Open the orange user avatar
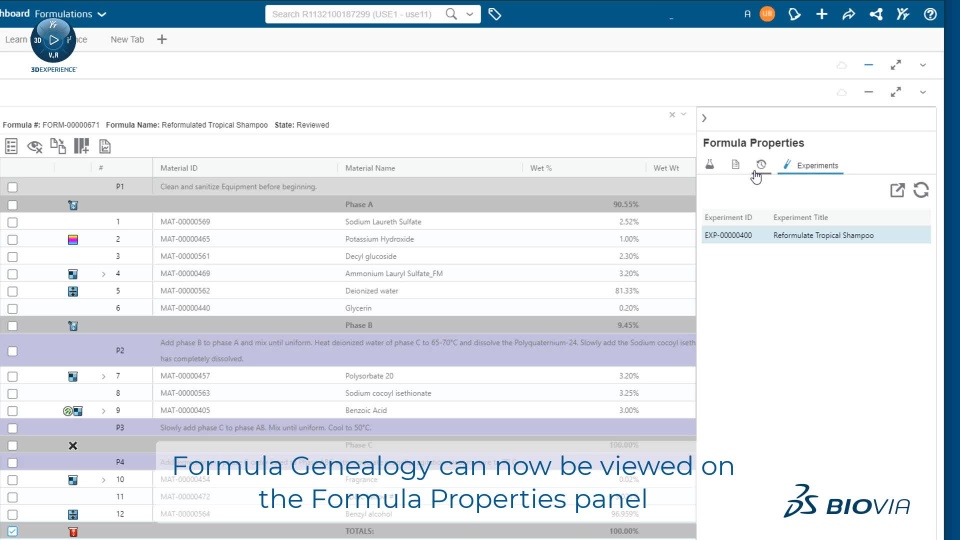This screenshot has width=960, height=540. tap(767, 13)
